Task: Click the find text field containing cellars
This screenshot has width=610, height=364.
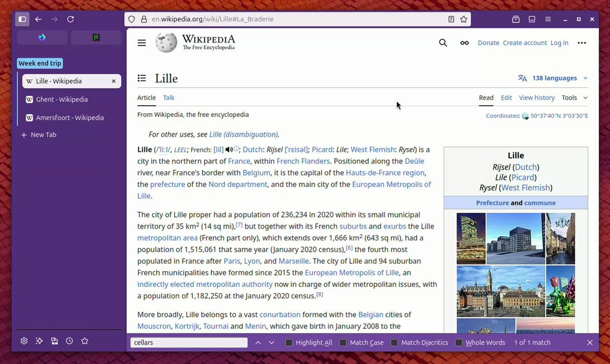Action: coord(189,343)
